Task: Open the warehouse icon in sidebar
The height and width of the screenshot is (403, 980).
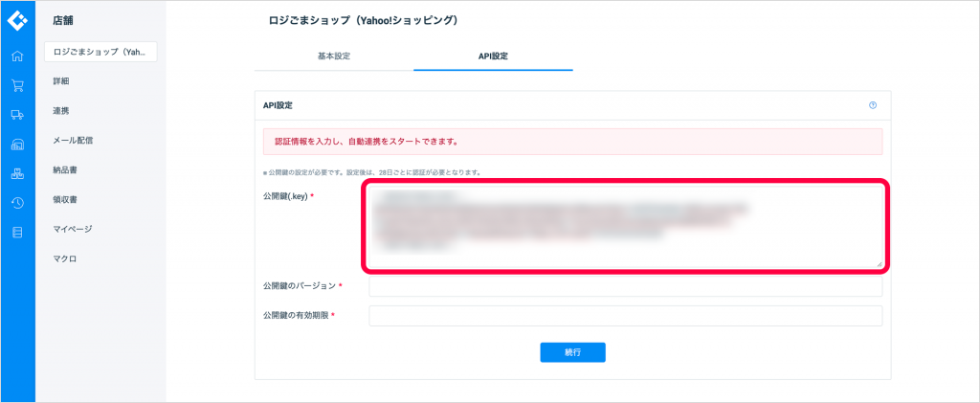Action: [x=17, y=145]
